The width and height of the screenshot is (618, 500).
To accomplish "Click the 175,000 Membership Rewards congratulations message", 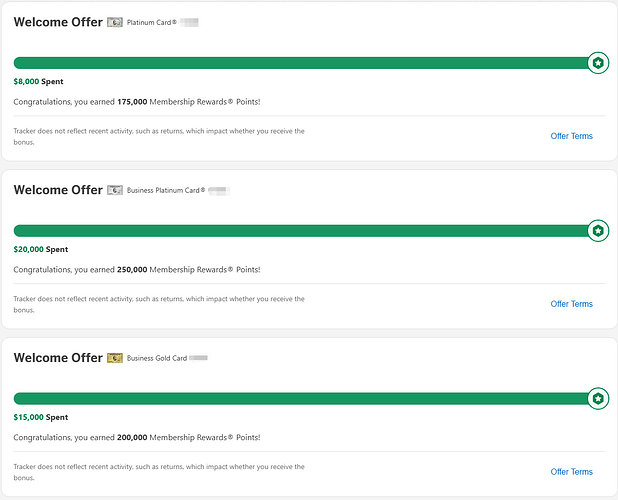I will tap(137, 102).
